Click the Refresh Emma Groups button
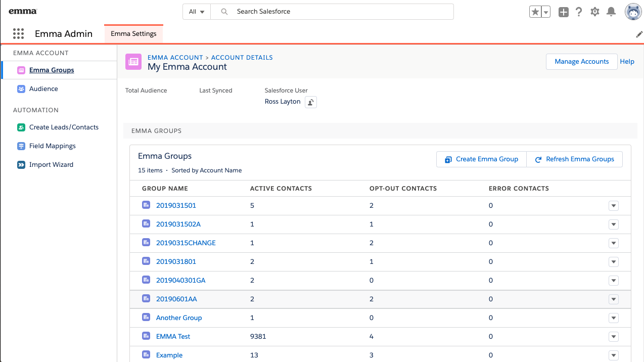Screen dimensions: 644x362 [x=575, y=159]
